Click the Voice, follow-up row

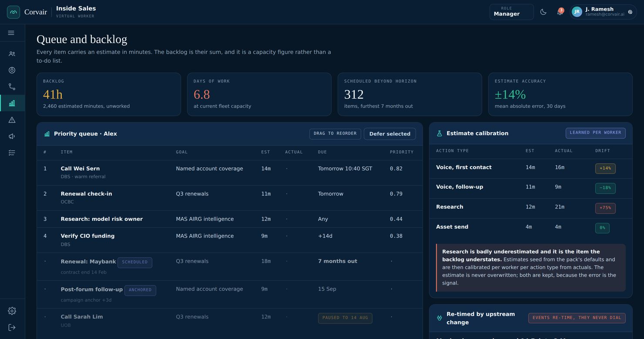[x=531, y=188]
